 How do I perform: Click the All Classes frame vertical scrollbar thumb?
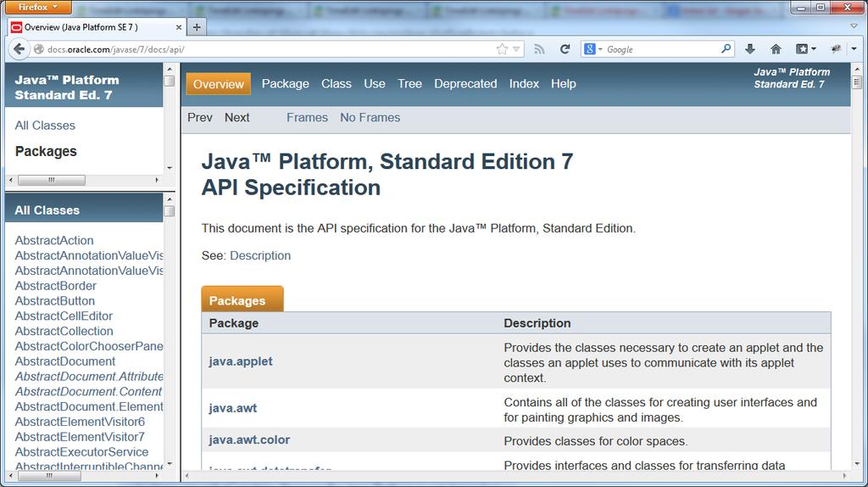coord(170,211)
